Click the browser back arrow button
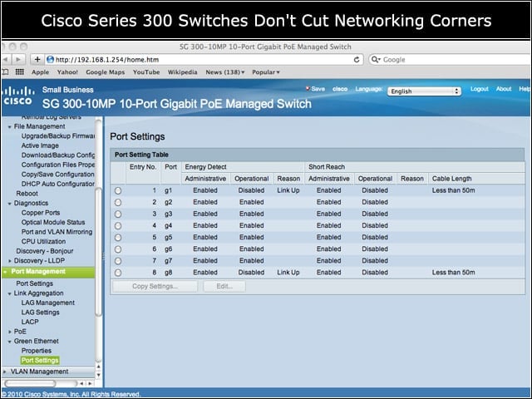This screenshot has width=532, height=399. [6, 60]
